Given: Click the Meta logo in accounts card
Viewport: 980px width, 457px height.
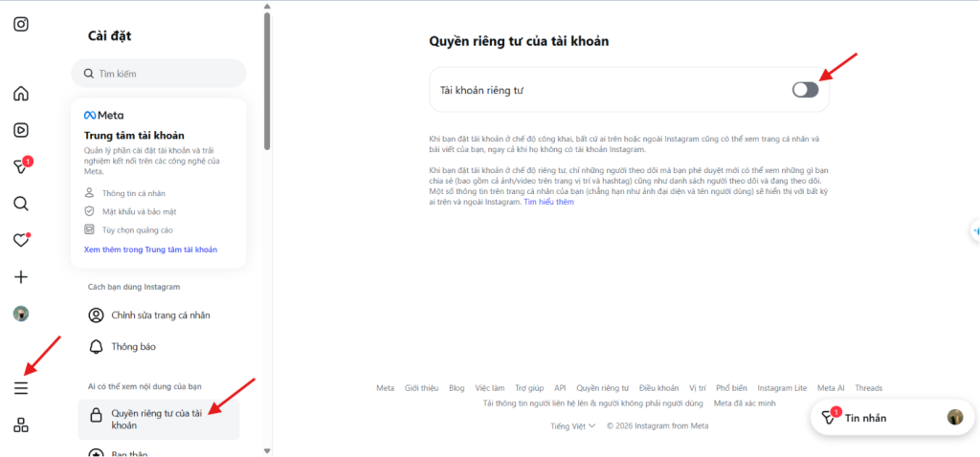Looking at the screenshot, I should click(x=103, y=116).
